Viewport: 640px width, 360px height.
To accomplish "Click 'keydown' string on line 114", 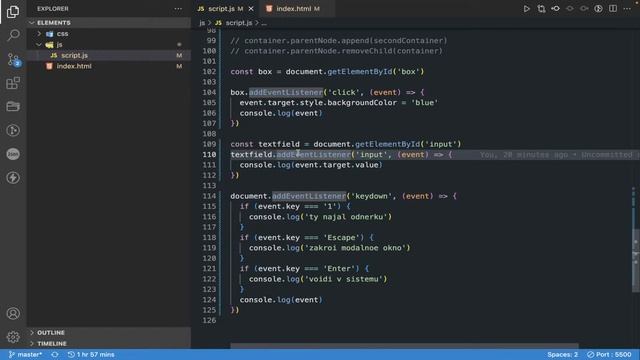I will 371,196.
